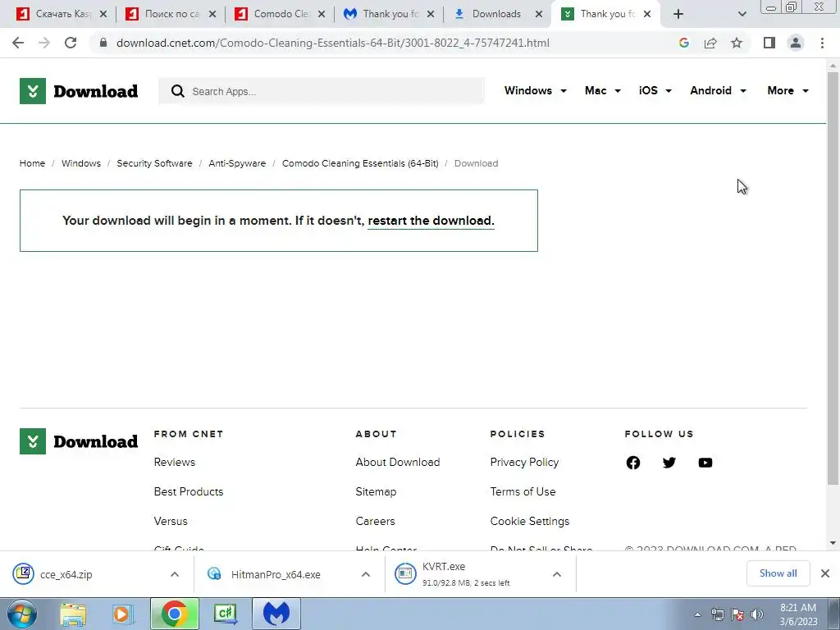Open the Cookie Settings link

[530, 521]
